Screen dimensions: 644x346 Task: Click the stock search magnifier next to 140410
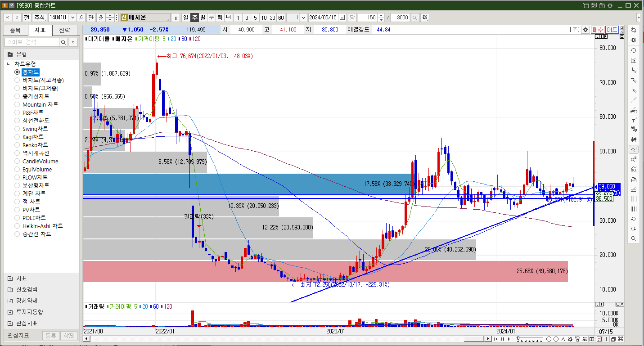tap(81, 17)
